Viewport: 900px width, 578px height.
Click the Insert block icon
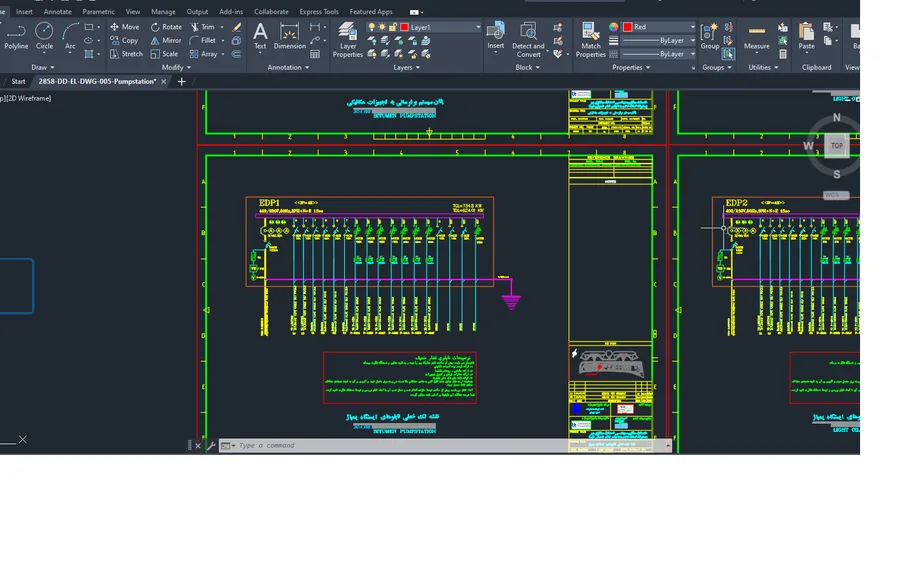495,36
